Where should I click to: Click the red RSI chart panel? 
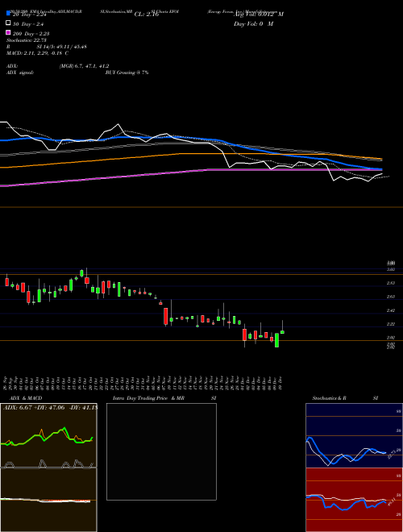click(354, 500)
